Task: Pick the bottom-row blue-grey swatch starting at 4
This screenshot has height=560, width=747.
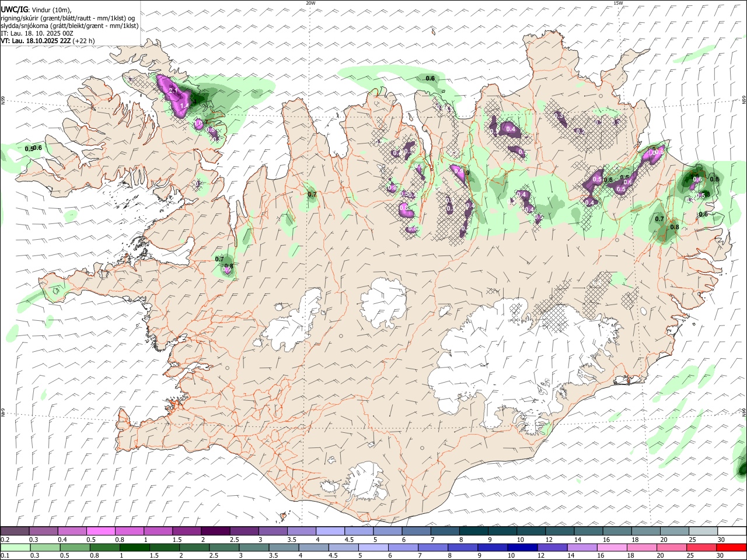Action: click(x=313, y=548)
